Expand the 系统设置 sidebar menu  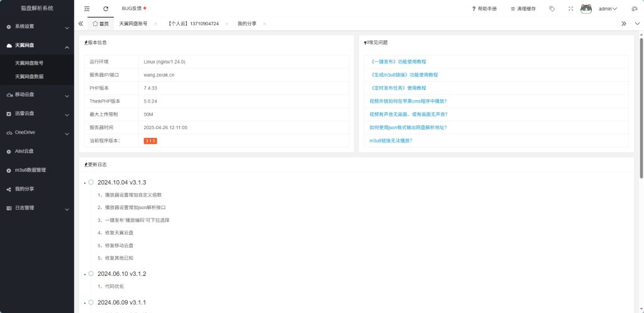point(36,27)
